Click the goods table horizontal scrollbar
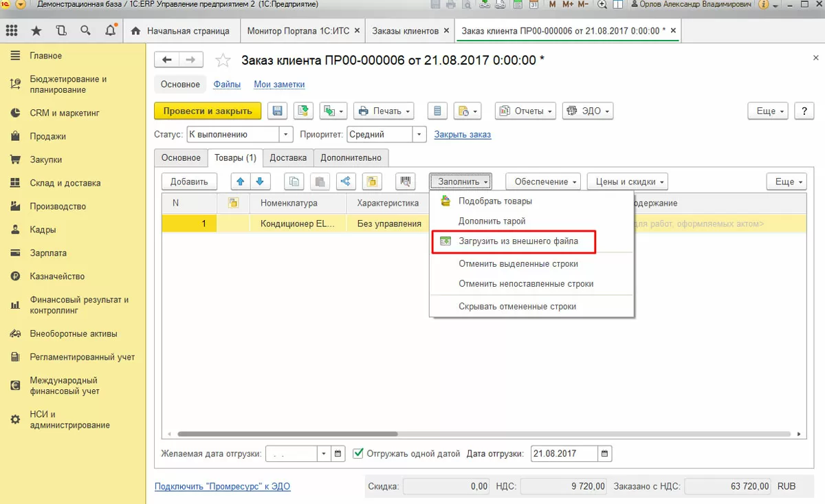Viewport: 825px width, 504px height. click(287, 434)
